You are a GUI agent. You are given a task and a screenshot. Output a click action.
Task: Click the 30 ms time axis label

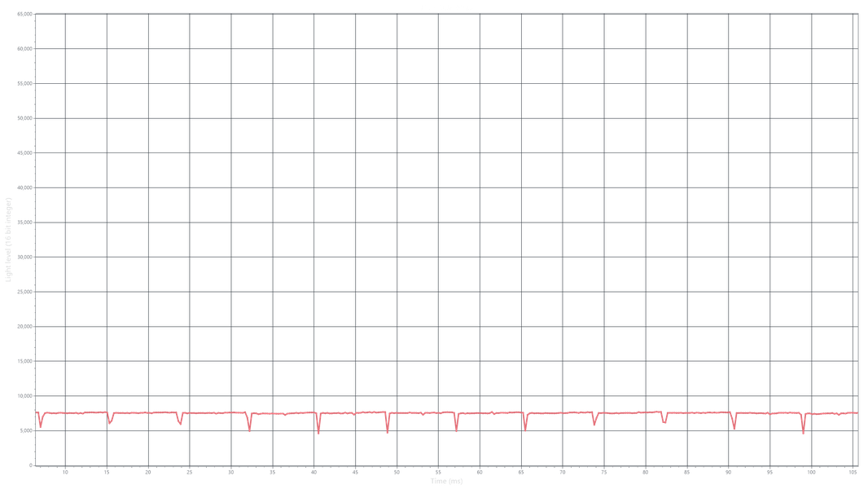pyautogui.click(x=230, y=473)
